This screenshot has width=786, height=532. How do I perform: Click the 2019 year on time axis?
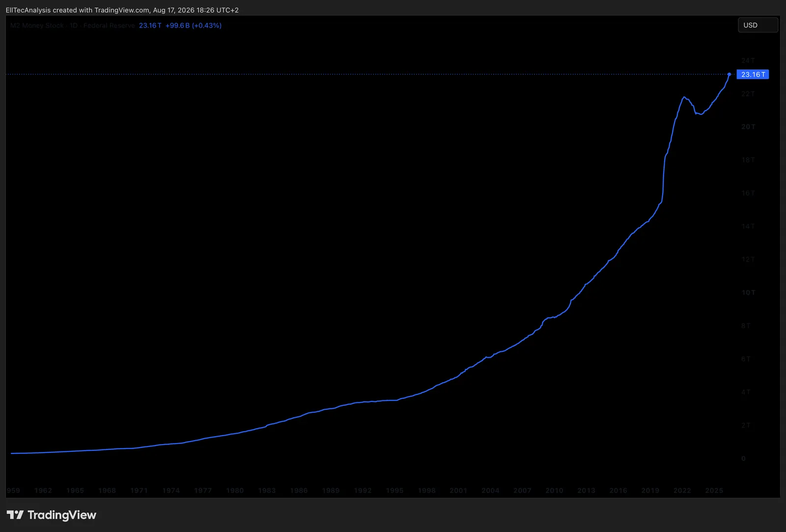(650, 490)
